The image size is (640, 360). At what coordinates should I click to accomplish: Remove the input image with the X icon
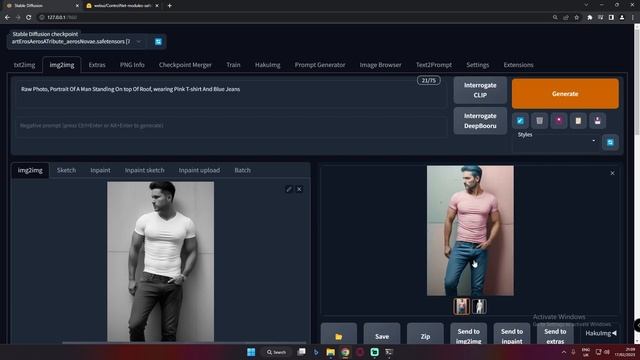(299, 189)
